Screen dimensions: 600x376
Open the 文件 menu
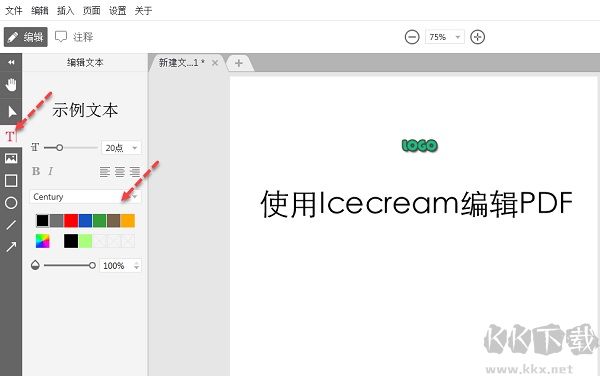(14, 10)
